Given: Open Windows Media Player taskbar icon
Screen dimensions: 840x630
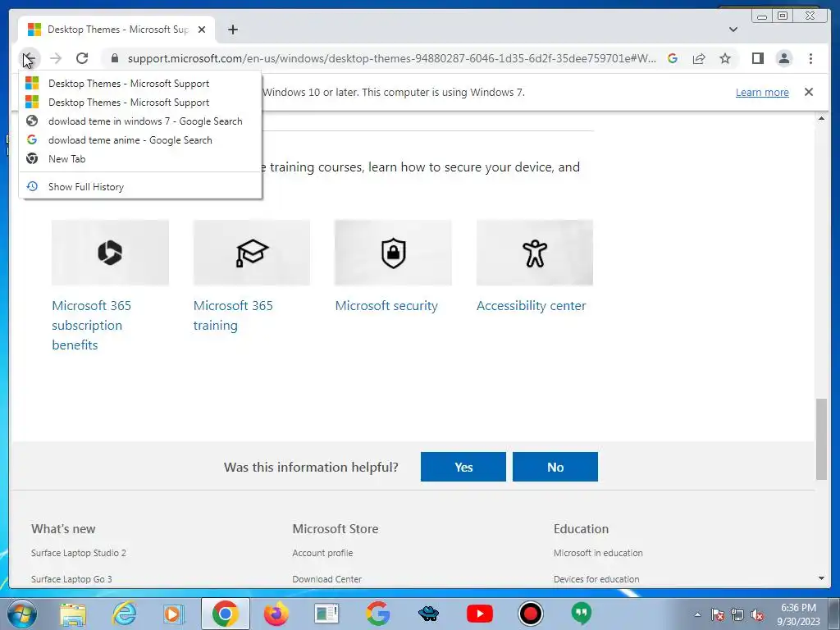Looking at the screenshot, I should coord(174,614).
